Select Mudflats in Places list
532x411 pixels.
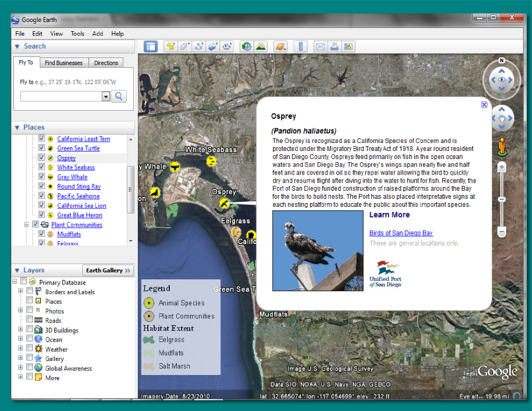69,234
